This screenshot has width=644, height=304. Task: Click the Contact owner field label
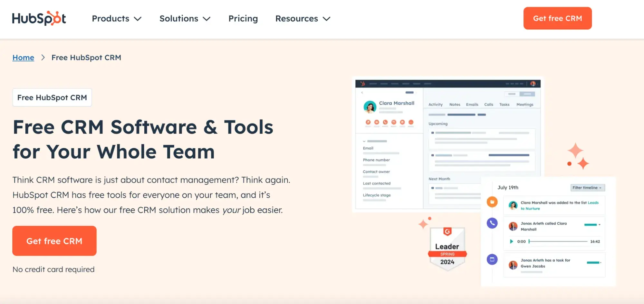coord(376,172)
